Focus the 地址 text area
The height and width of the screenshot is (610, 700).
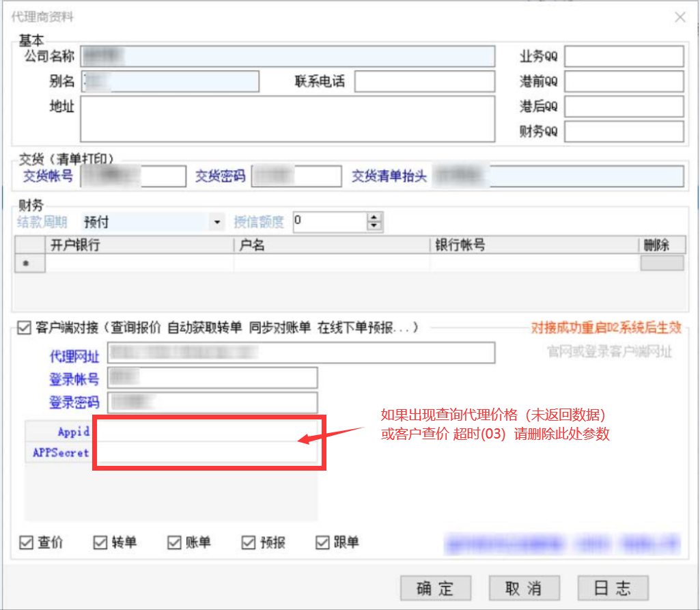[x=287, y=119]
